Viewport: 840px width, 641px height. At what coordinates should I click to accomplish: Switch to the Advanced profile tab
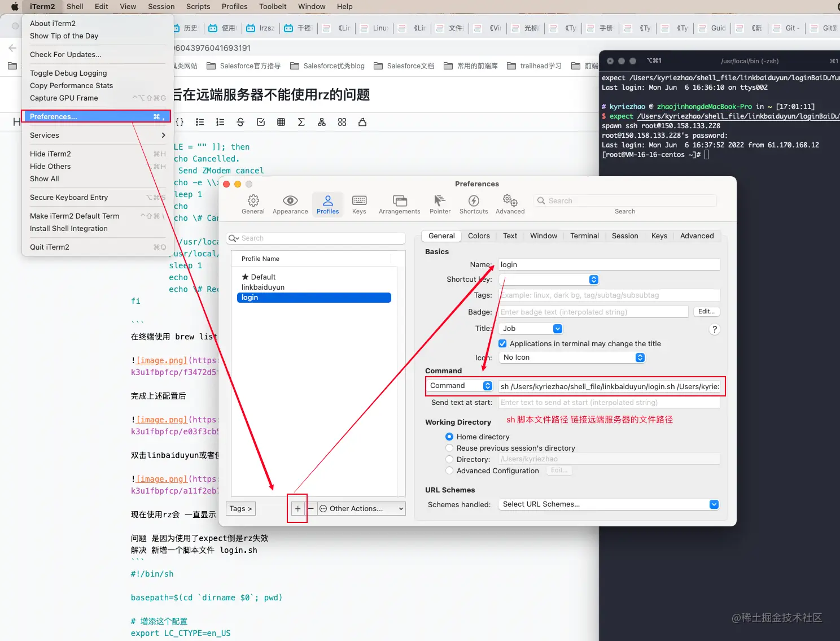click(x=697, y=236)
